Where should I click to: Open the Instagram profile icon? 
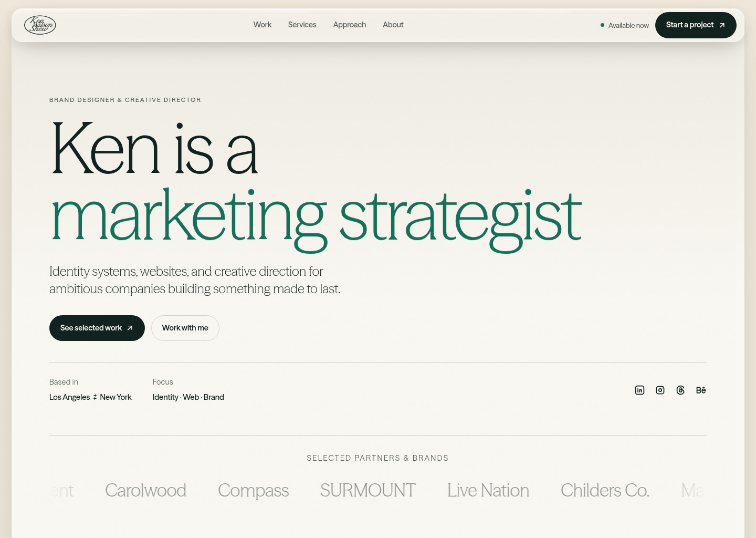[660, 390]
